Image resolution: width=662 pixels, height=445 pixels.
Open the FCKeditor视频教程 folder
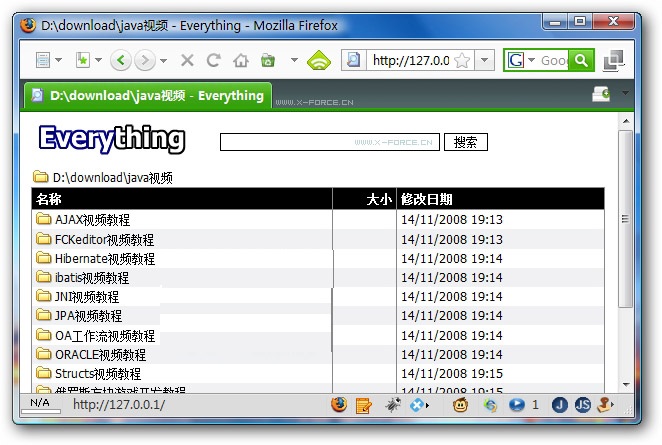pyautogui.click(x=104, y=239)
